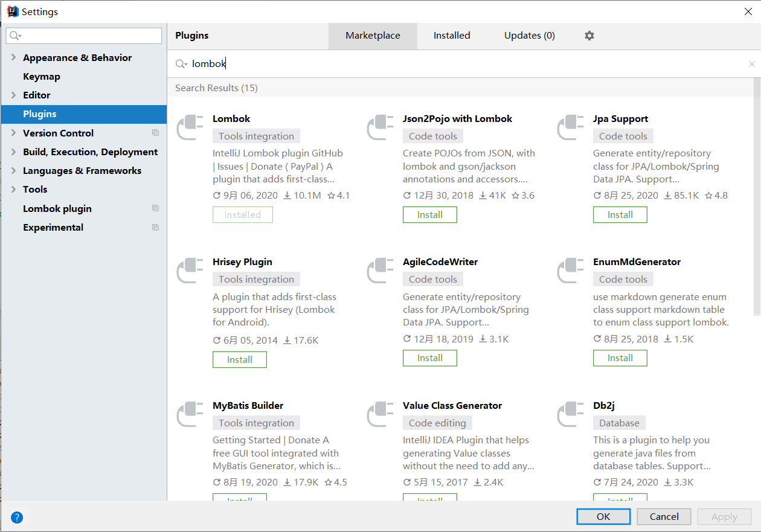This screenshot has height=532, width=761.
Task: Click the IntelliJ icon in Settings title bar
Action: [x=12, y=11]
